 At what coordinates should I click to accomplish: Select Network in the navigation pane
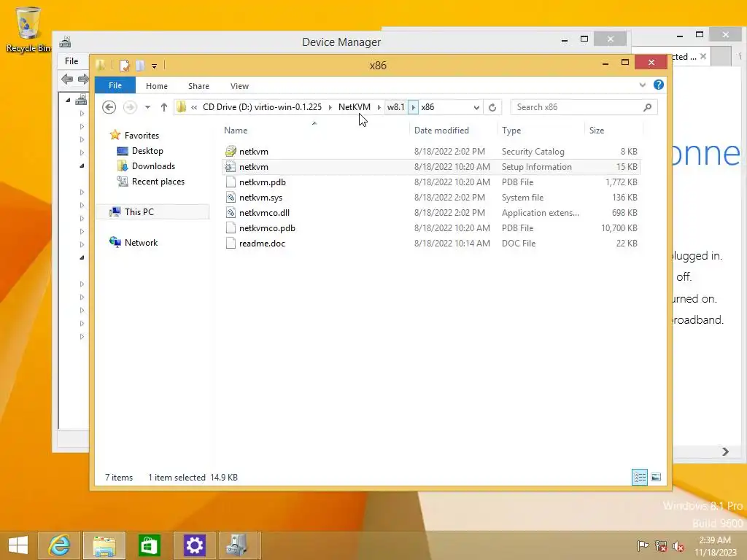[x=141, y=242]
